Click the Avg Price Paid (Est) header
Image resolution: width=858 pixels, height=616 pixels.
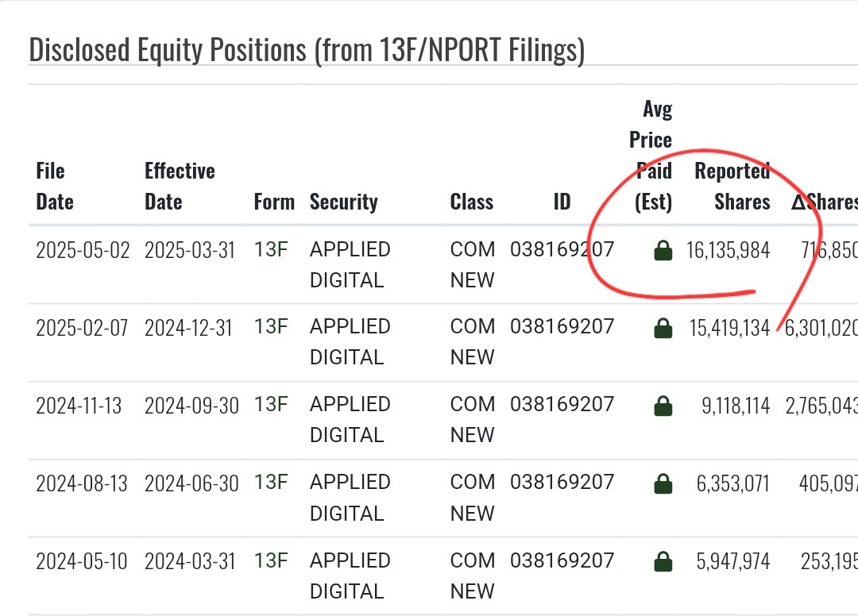point(651,156)
